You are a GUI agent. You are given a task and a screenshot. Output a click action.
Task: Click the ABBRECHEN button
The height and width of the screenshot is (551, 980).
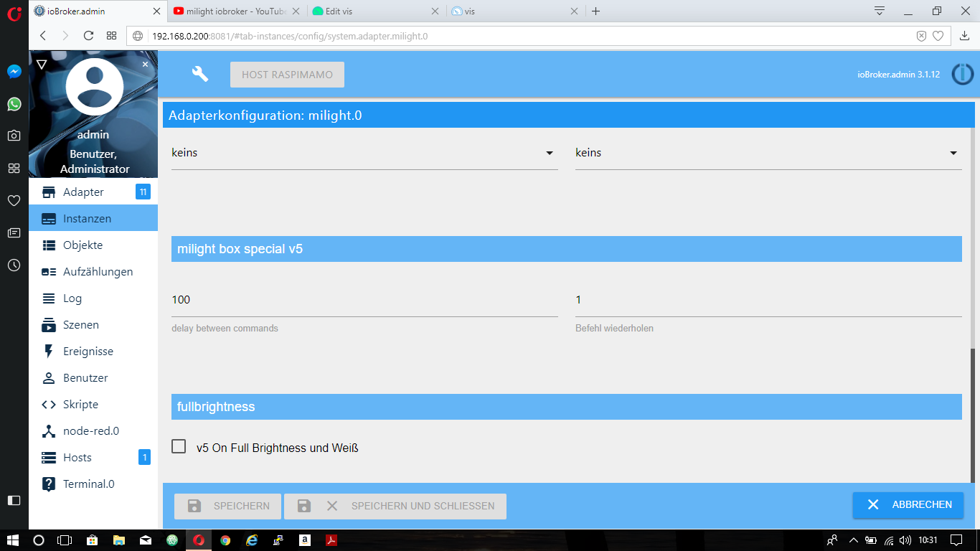pos(908,504)
